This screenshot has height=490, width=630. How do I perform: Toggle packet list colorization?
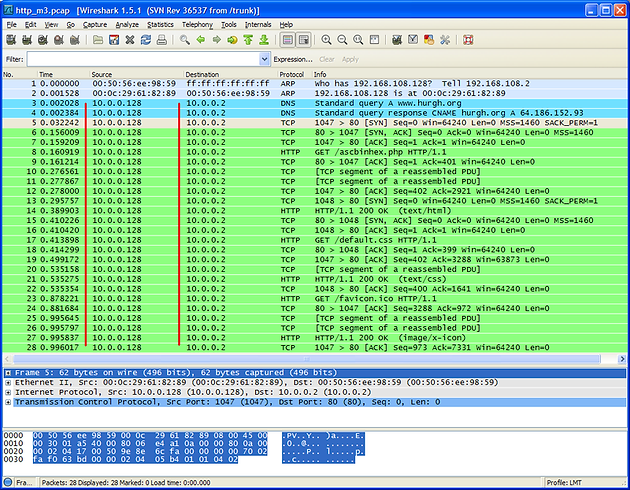[287, 40]
